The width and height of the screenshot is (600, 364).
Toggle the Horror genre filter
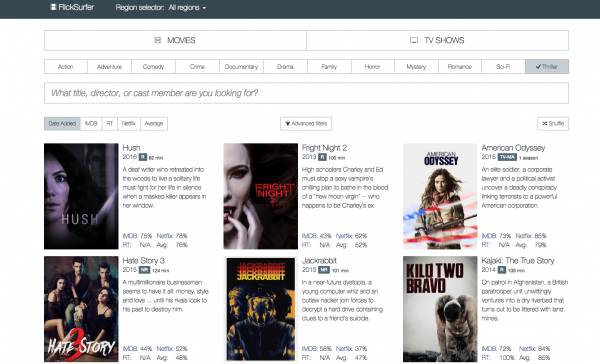coord(373,67)
